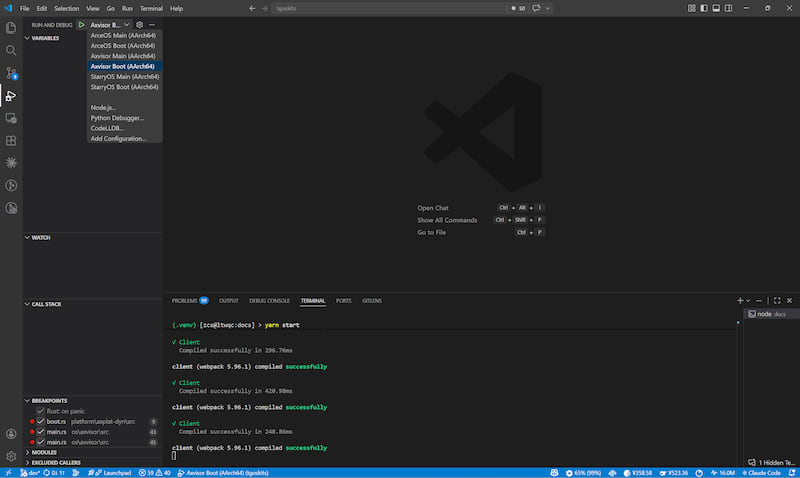Open new terminal profile dropdown arrow
Viewport: 800px width, 478px height.
(748, 300)
